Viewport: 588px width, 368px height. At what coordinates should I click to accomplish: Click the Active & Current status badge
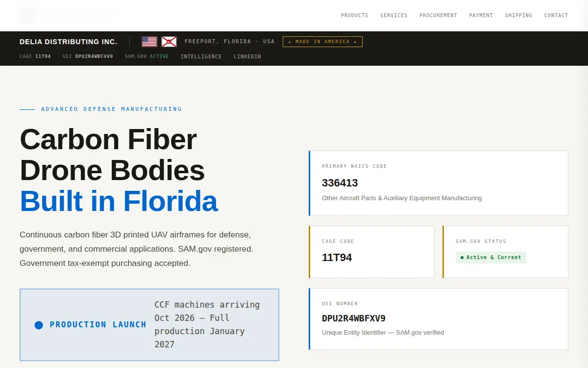(491, 258)
